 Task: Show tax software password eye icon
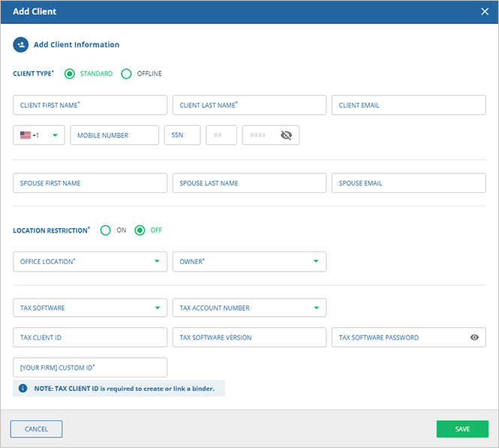(x=474, y=338)
